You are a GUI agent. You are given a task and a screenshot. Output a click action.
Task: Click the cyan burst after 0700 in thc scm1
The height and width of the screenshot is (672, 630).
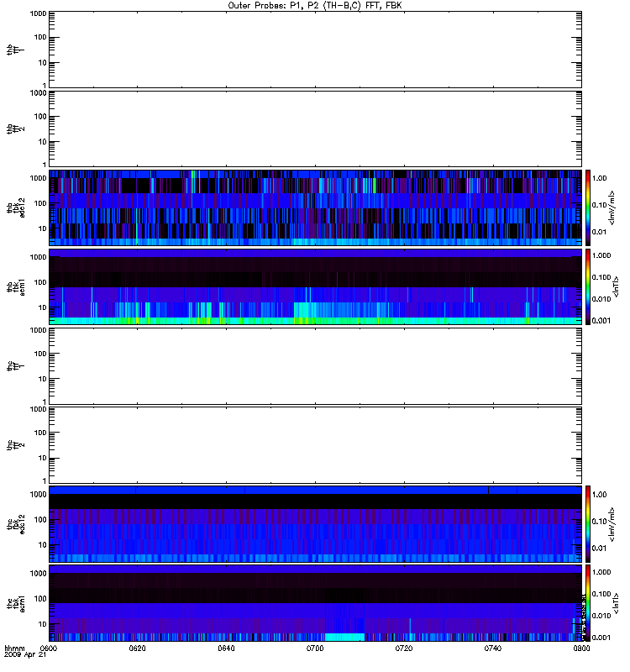click(x=344, y=637)
